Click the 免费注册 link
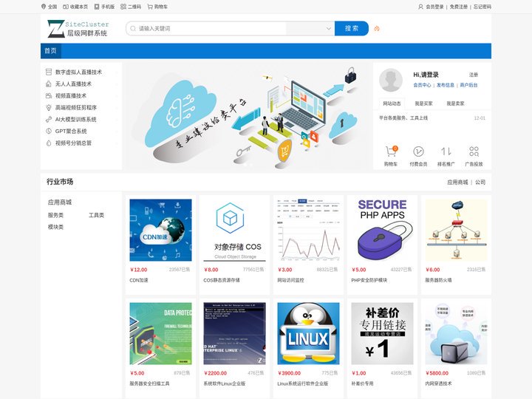The width and height of the screenshot is (532, 399). (458, 7)
